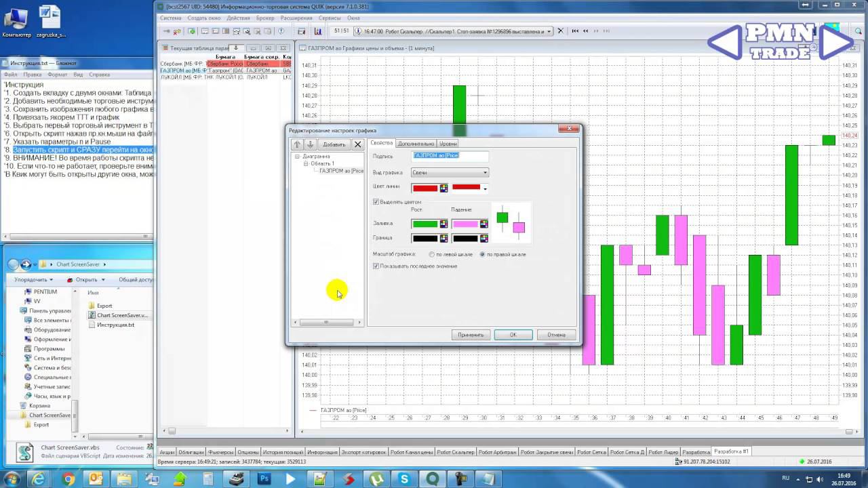Click the 'Общий доступ' button in Explorer
Image resolution: width=868 pixels, height=488 pixels.
(134, 279)
